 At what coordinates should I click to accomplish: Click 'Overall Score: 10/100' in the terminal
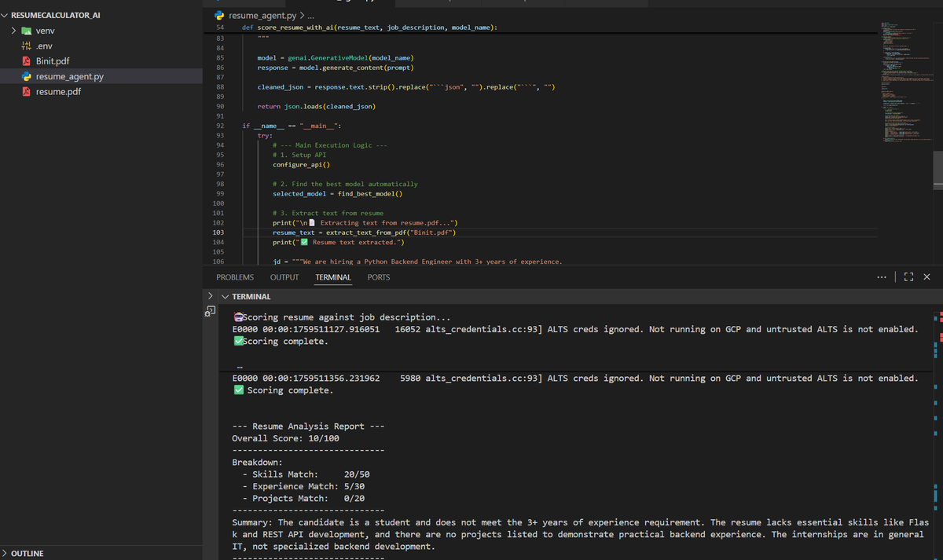(285, 438)
